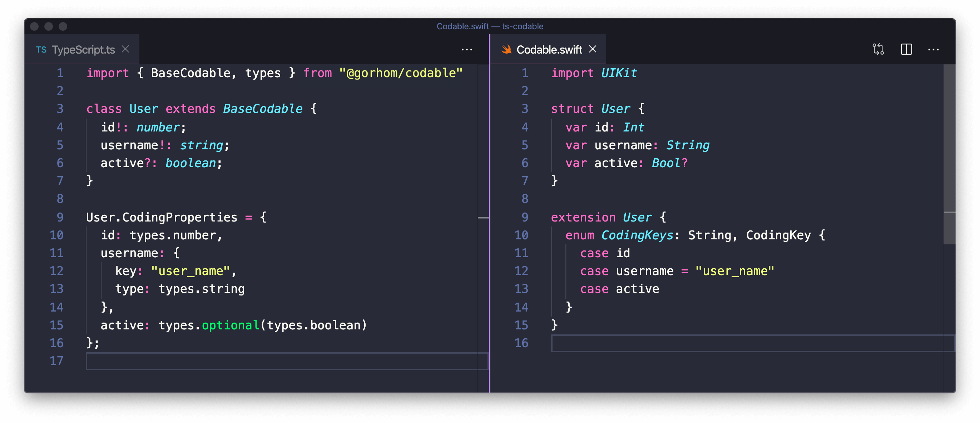Image resolution: width=980 pixels, height=423 pixels.
Task: Click line number 9 in TypeScript editor
Action: (60, 217)
